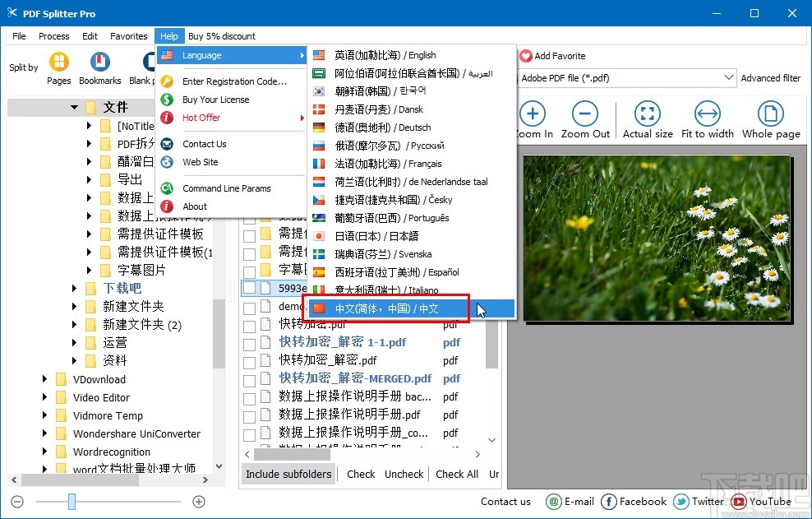The width and height of the screenshot is (812, 519).
Task: Open the YouTube icon link
Action: (739, 502)
